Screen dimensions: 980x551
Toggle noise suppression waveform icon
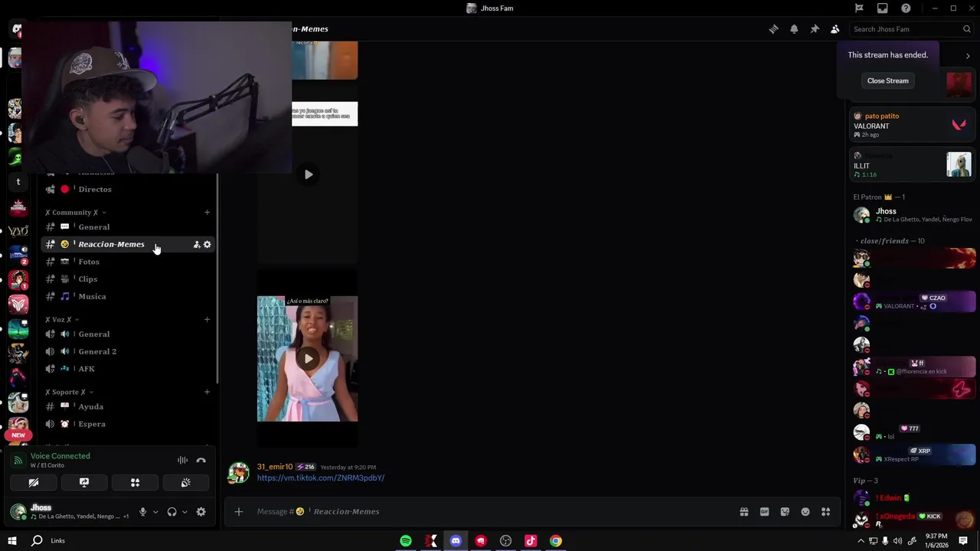coord(182,461)
